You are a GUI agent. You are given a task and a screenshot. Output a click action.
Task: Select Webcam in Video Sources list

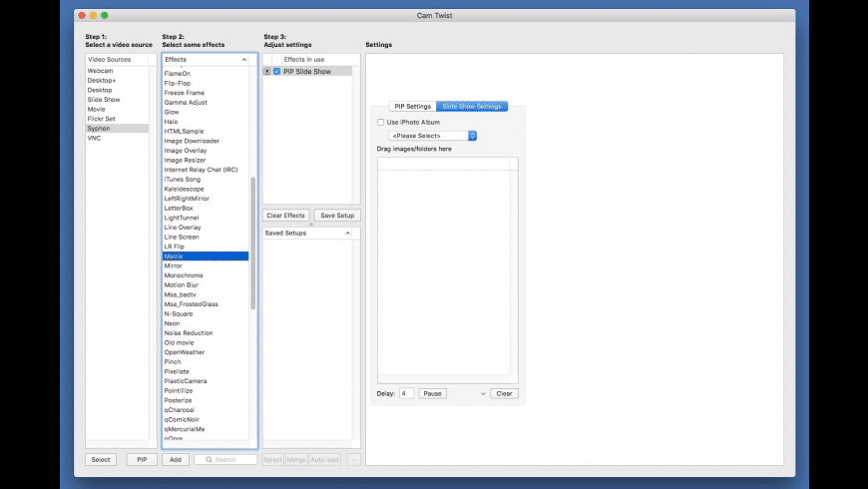[x=100, y=72]
